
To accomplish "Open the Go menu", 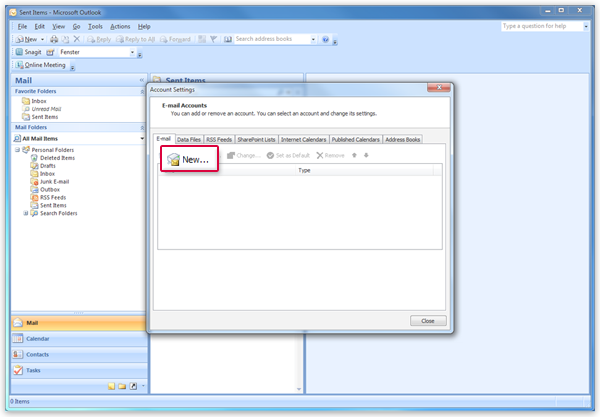I will click(77, 26).
